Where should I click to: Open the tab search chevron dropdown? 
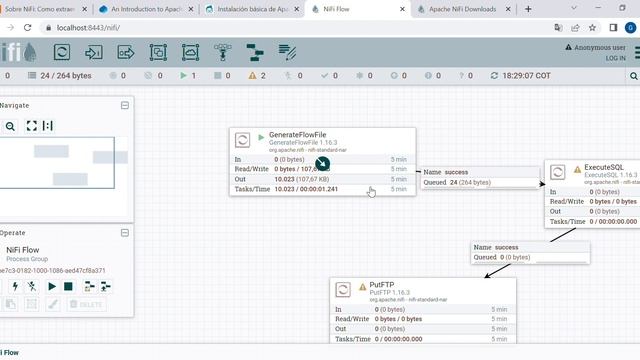573,8
